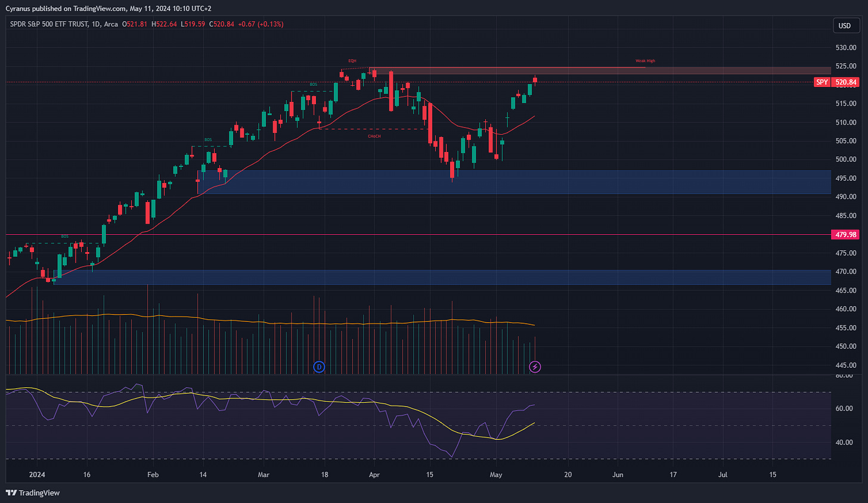Click the 465.00 price axis label
Image resolution: width=868 pixels, height=503 pixels.
846,290
